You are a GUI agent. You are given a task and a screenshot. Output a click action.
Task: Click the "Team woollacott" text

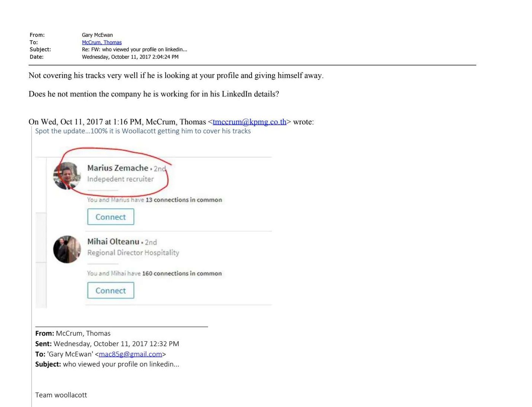61,395
